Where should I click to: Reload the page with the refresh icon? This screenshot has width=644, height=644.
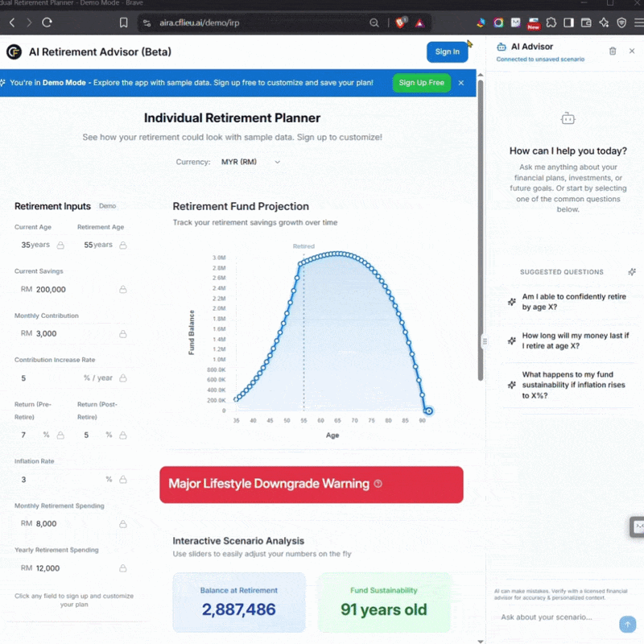point(47,23)
